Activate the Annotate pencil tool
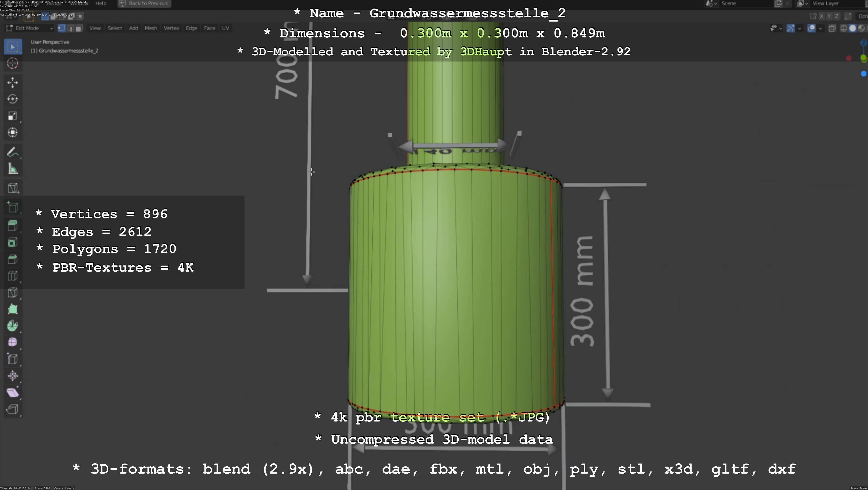The width and height of the screenshot is (868, 490). coord(13,152)
